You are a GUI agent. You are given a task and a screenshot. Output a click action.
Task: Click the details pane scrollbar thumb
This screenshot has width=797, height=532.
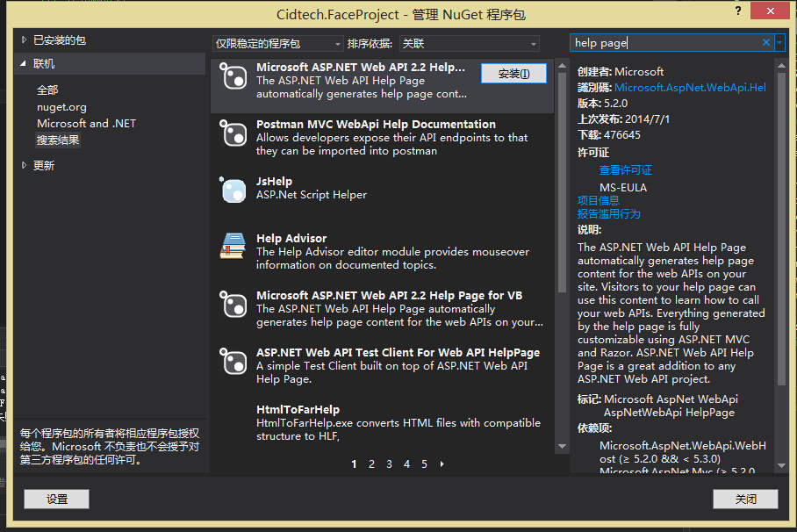781,229
